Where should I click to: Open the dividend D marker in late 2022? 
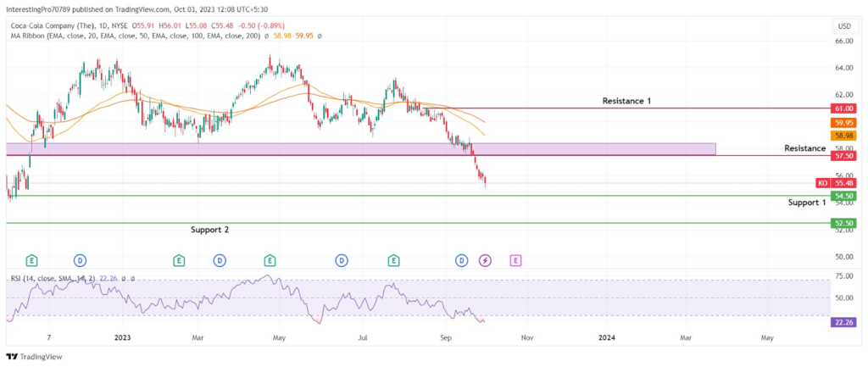(80, 260)
